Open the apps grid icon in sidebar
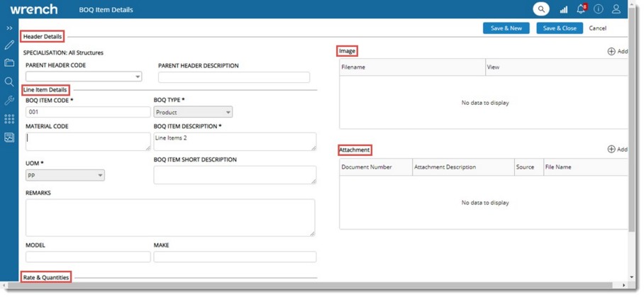Viewport: 644px width, 297px height. (9, 119)
